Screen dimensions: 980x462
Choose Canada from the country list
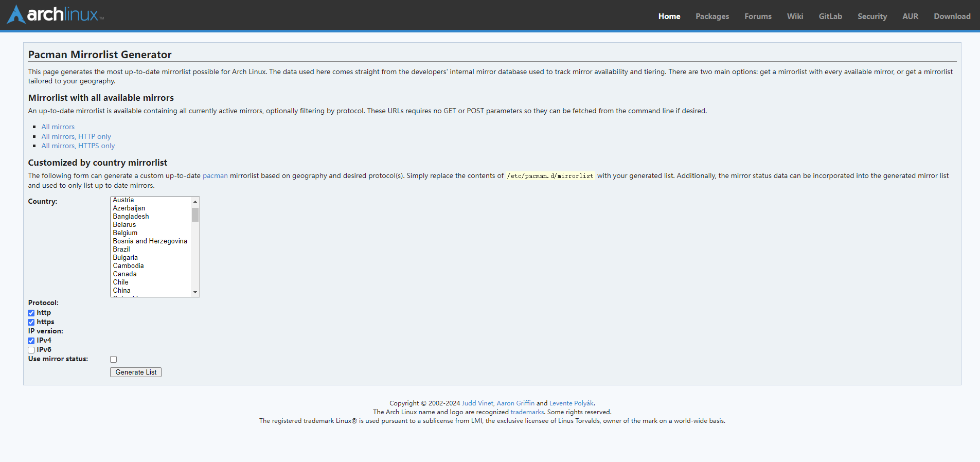click(124, 274)
